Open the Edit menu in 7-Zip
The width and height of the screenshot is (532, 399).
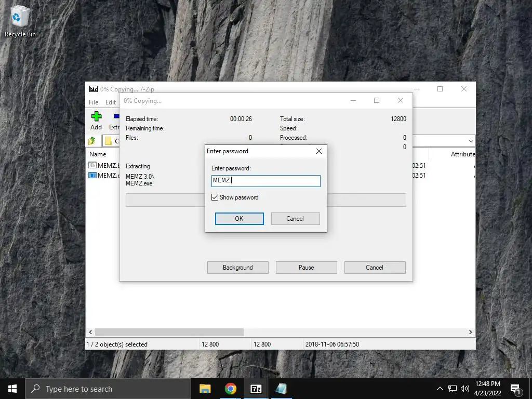[x=111, y=102]
